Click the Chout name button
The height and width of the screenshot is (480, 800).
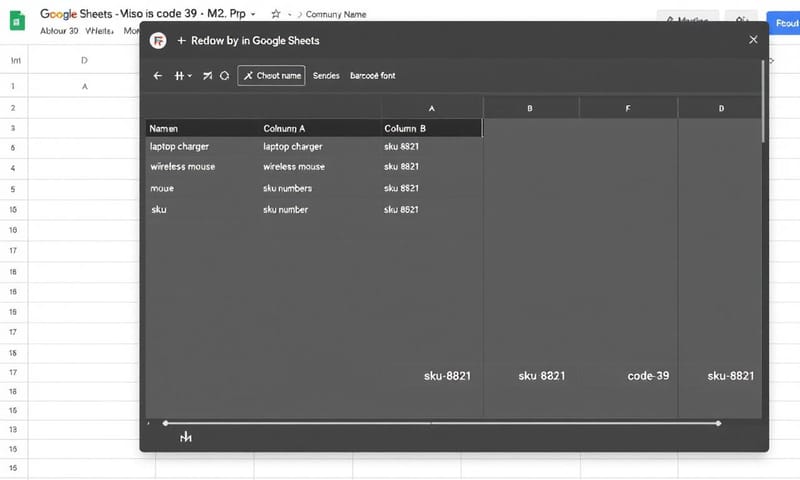271,76
